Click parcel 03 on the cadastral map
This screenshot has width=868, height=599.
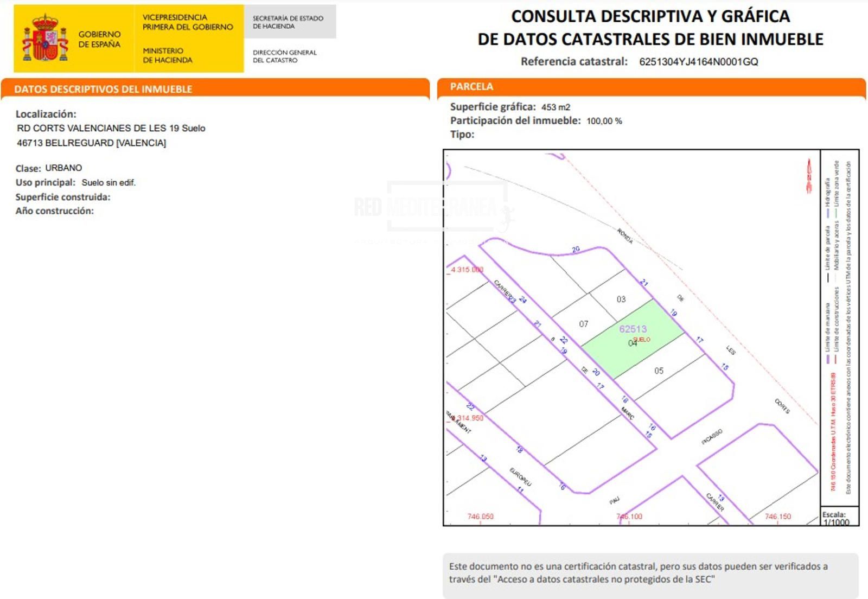(x=621, y=299)
